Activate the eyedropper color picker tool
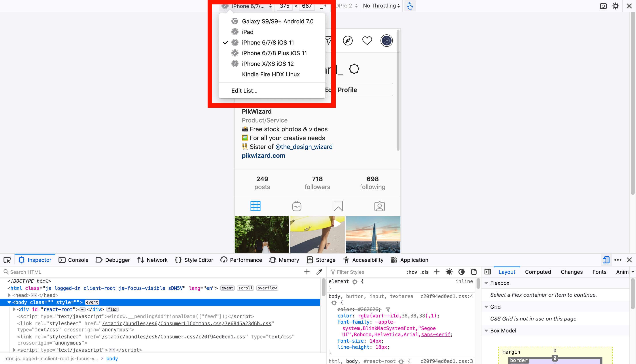 coord(319,272)
